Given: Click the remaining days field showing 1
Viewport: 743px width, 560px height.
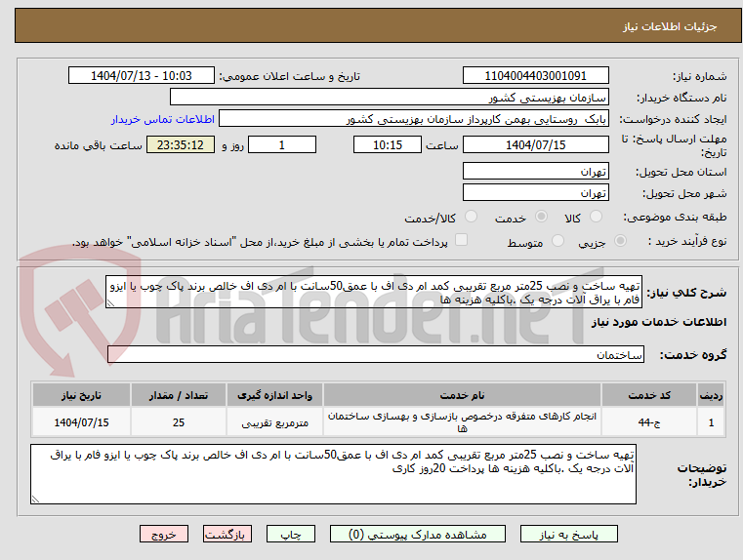Looking at the screenshot, I should coord(282,144).
